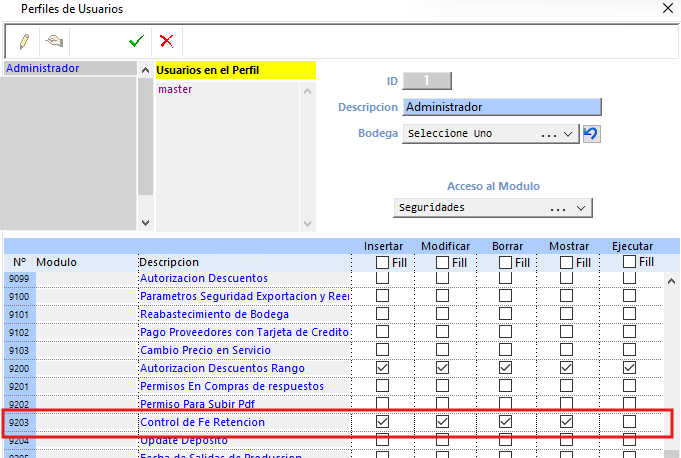The height and width of the screenshot is (458, 681).
Task: Click the permissions grid scrollbar up arrow
Action: 672,280
